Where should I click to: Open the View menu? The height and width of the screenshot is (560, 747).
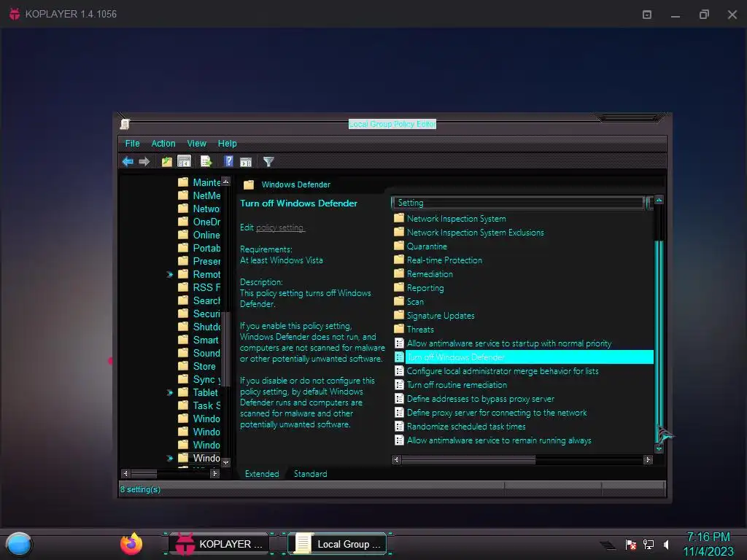click(197, 144)
